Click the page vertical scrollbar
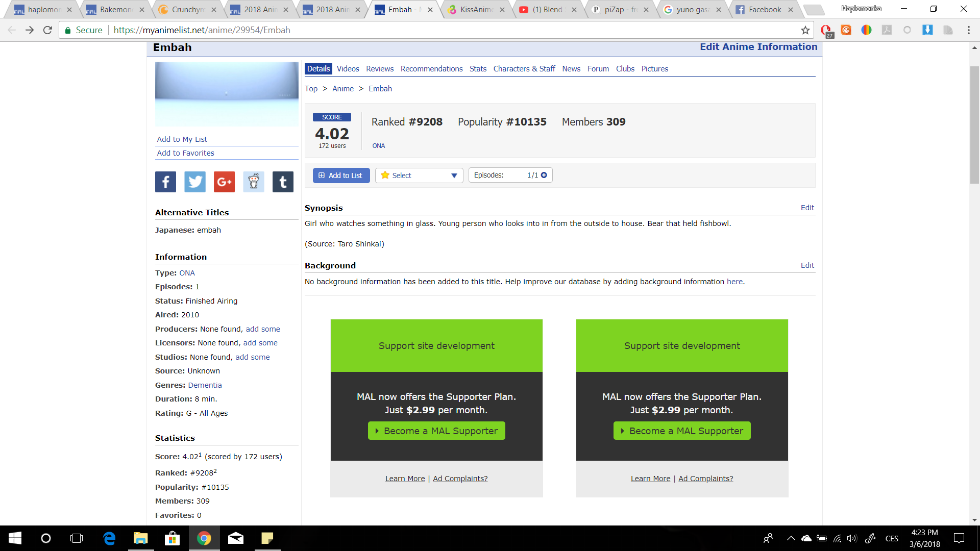The image size is (980, 551). (974, 125)
